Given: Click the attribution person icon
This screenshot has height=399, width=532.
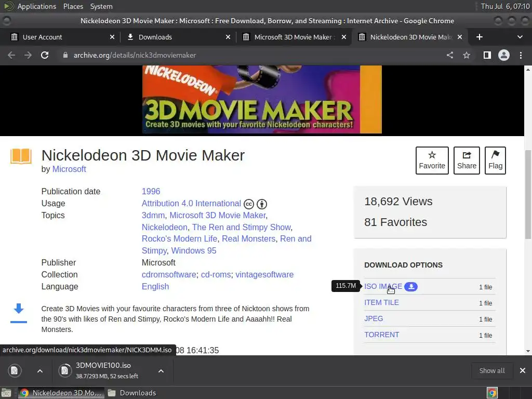Looking at the screenshot, I should click(262, 204).
